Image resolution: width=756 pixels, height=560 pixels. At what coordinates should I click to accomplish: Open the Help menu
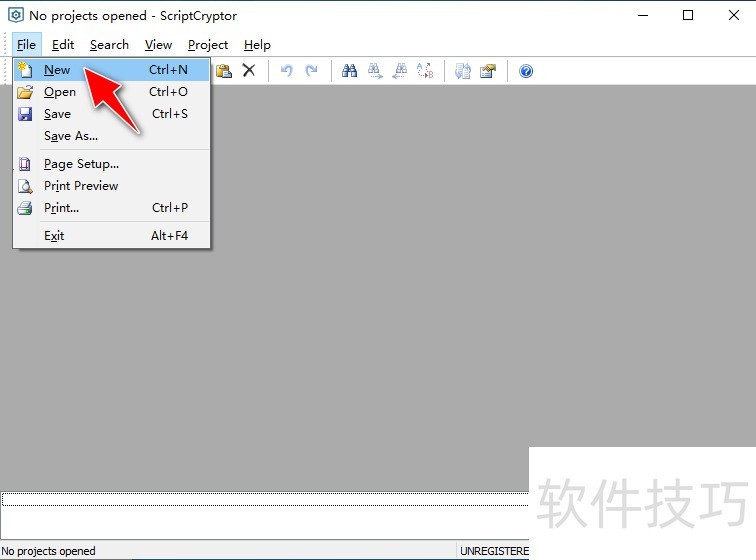tap(257, 45)
